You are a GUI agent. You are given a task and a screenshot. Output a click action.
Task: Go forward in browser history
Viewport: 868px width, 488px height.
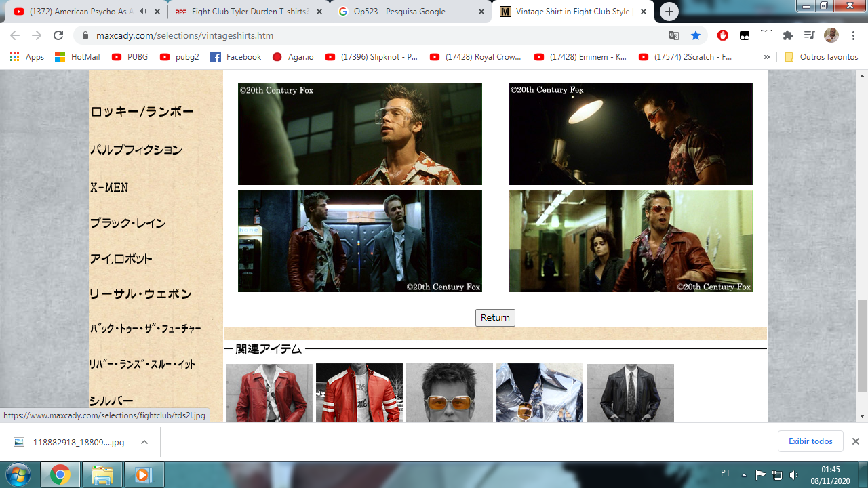[x=37, y=35]
